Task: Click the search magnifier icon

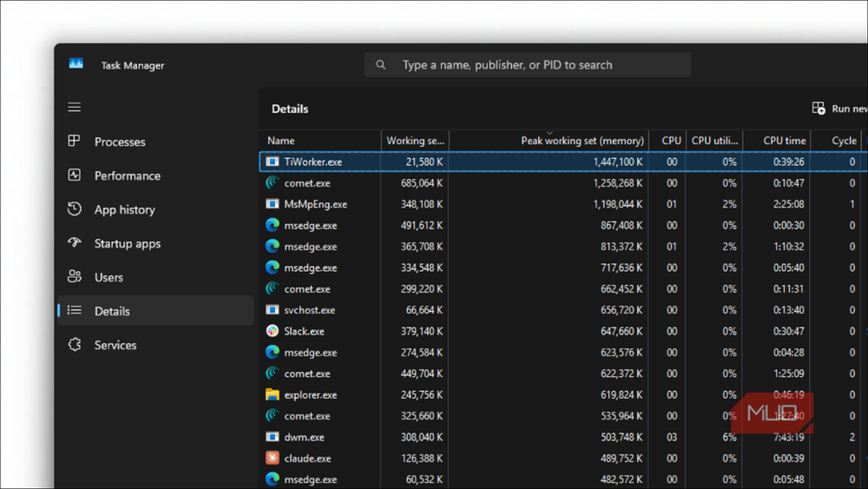Action: (381, 65)
